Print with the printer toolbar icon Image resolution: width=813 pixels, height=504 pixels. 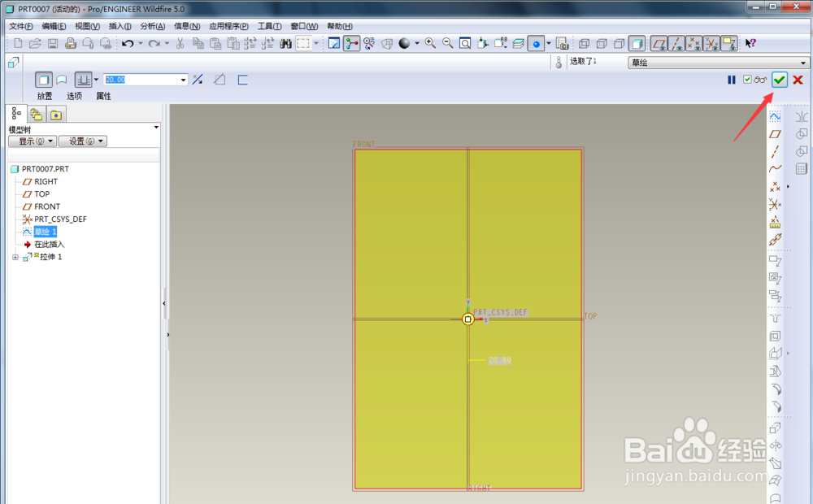[71, 44]
